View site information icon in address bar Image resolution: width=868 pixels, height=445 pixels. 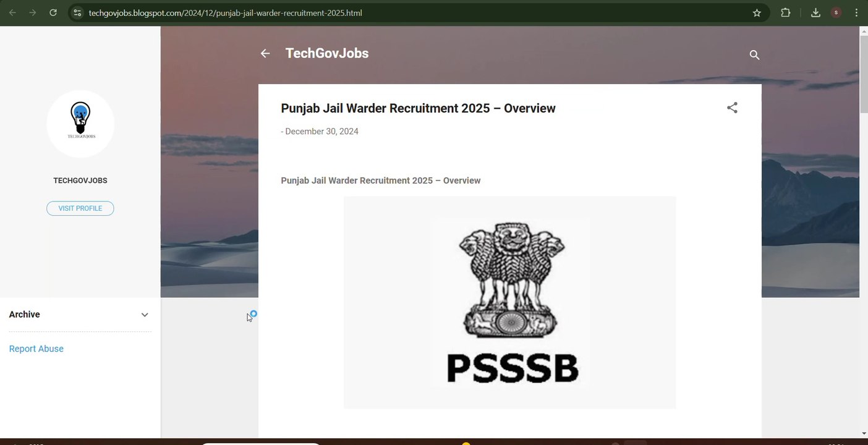tap(77, 12)
